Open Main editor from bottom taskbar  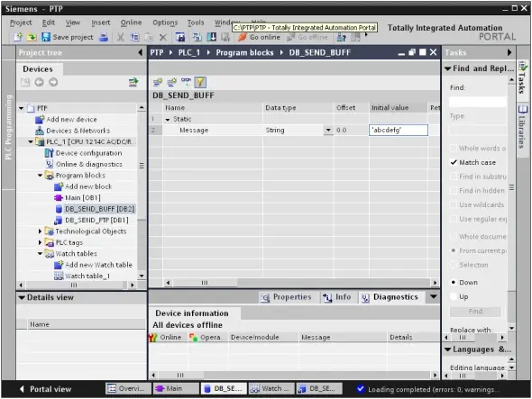[x=176, y=388]
